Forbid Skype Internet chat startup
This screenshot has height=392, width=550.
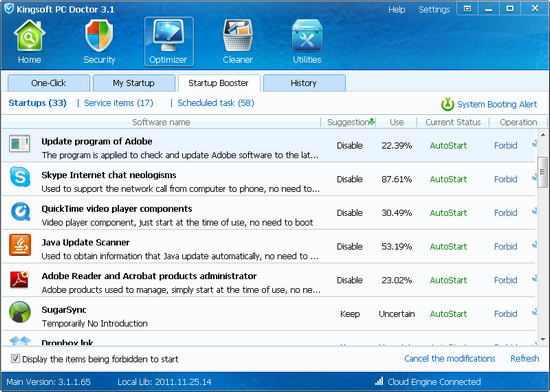(x=506, y=179)
